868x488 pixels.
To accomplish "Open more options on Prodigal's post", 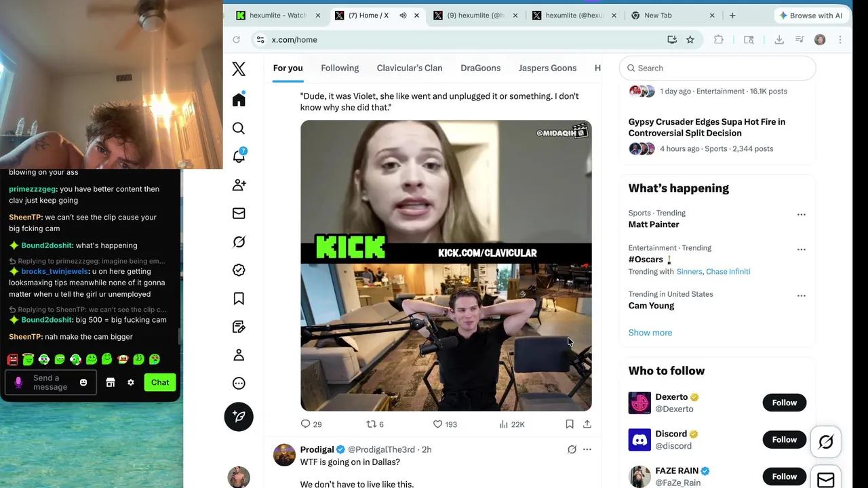I will click(x=587, y=449).
